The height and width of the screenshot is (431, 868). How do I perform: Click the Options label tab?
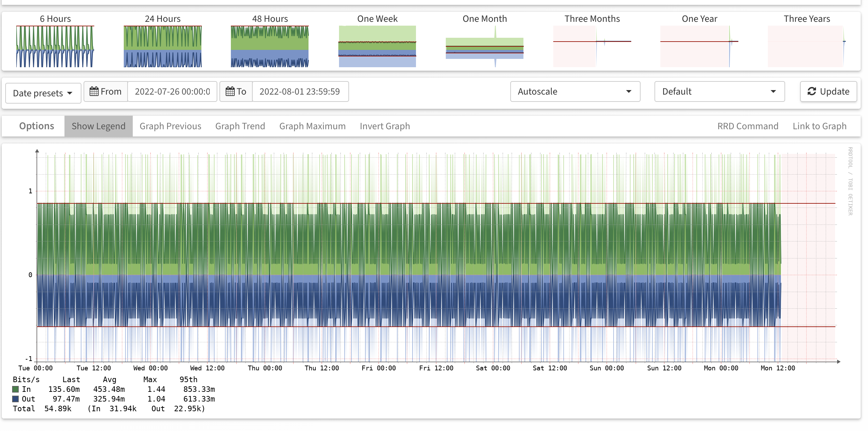pyautogui.click(x=36, y=126)
